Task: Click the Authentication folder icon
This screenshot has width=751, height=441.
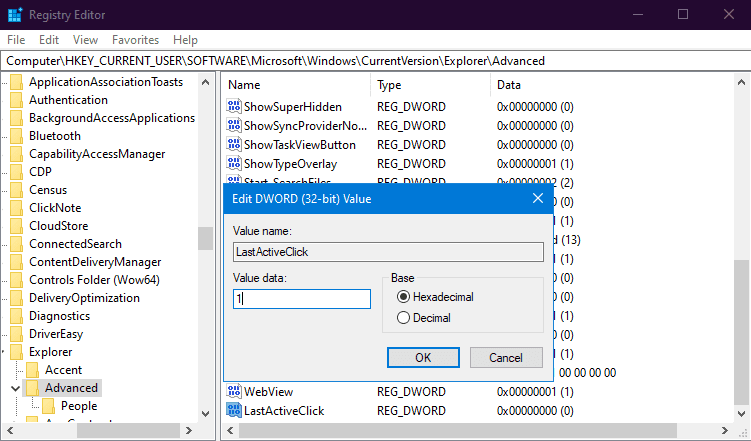Action: (x=17, y=100)
